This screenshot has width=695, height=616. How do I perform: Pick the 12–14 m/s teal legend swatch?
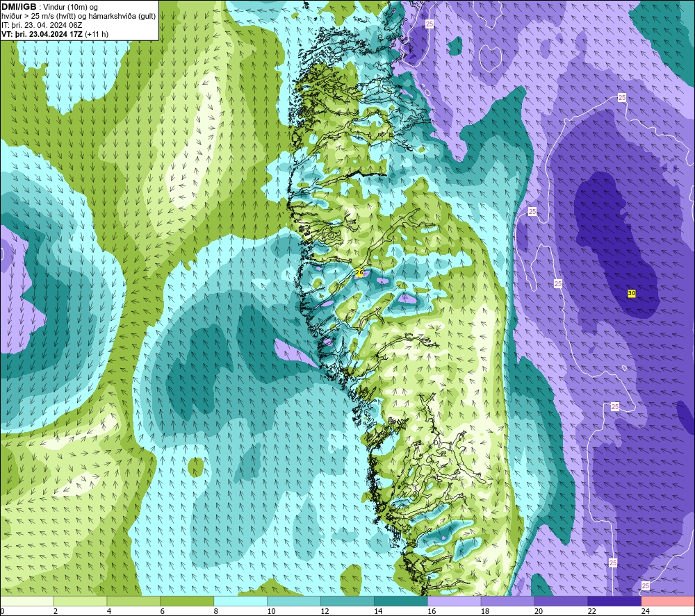pos(347,601)
